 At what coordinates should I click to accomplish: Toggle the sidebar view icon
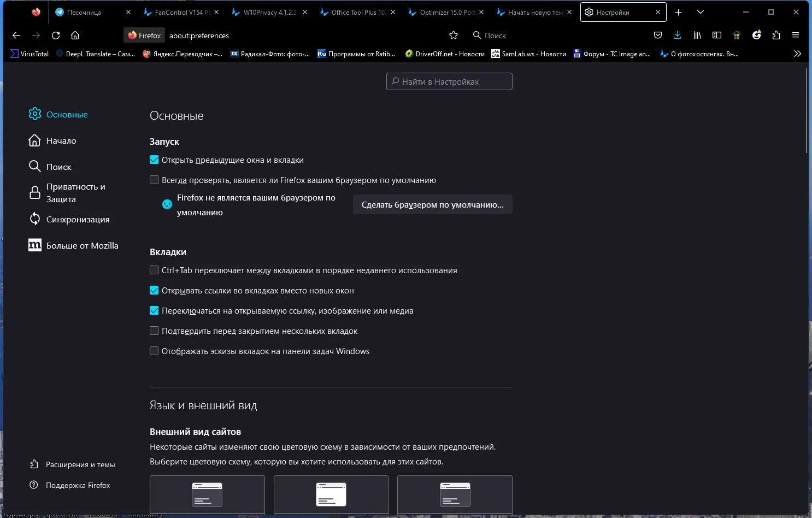click(717, 36)
